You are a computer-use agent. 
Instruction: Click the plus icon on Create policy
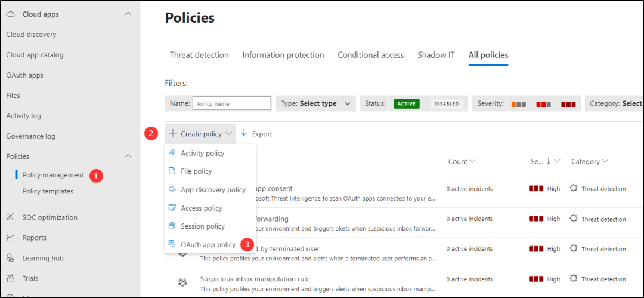click(173, 133)
